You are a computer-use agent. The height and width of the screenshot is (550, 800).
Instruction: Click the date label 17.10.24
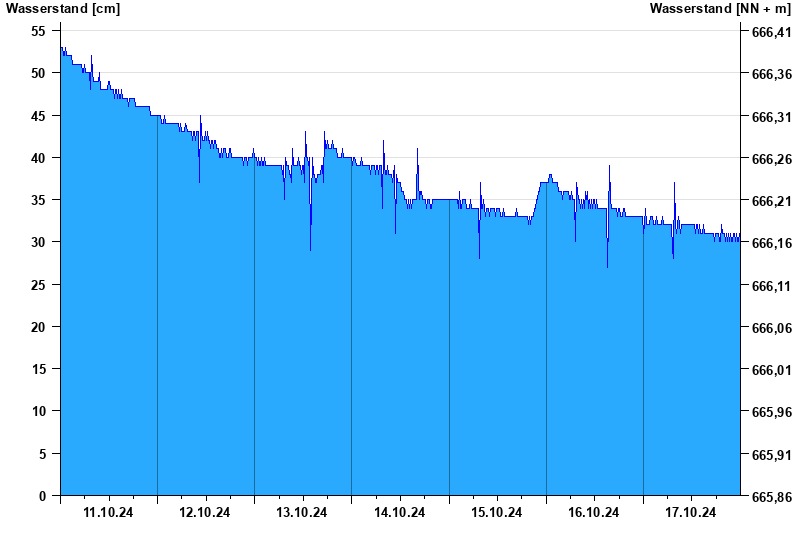(x=690, y=512)
